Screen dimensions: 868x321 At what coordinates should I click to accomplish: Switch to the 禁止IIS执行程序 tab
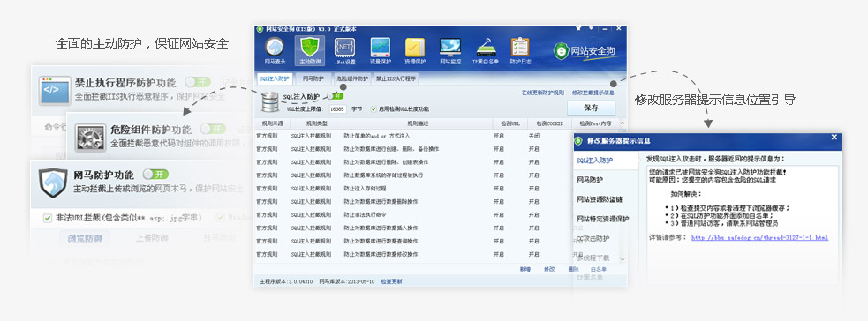pyautogui.click(x=396, y=78)
